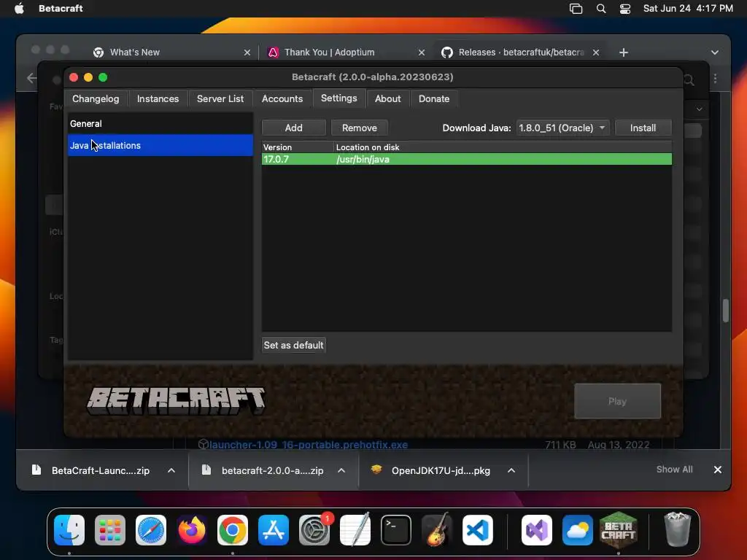Click Set as default button
747x560 pixels.
tap(293, 345)
